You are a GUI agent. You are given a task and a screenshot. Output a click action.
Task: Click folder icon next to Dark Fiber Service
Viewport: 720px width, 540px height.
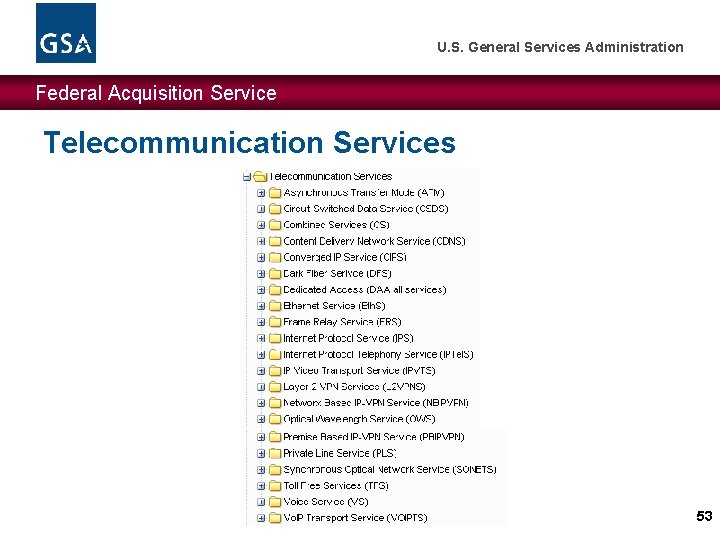274,273
